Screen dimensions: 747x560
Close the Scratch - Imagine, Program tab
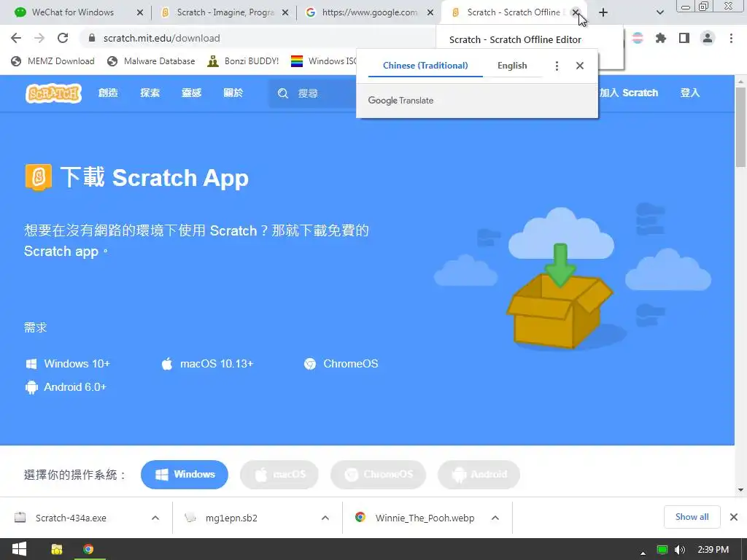click(285, 12)
